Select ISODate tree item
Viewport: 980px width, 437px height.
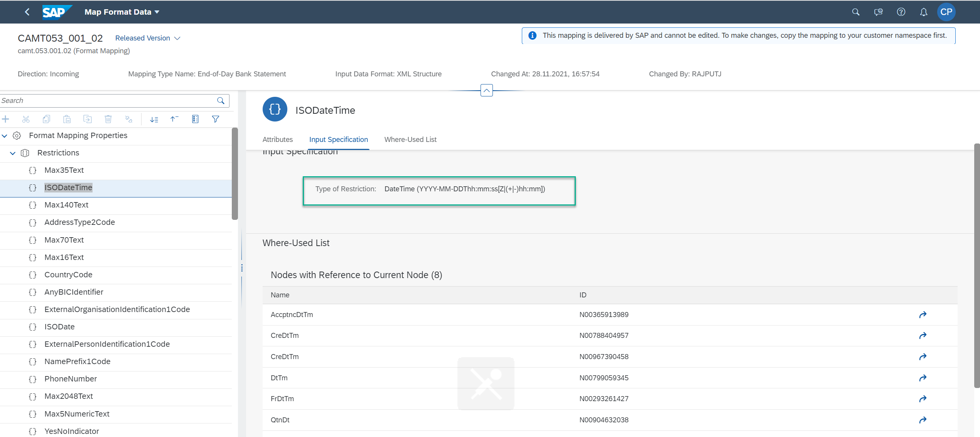coord(116,327)
